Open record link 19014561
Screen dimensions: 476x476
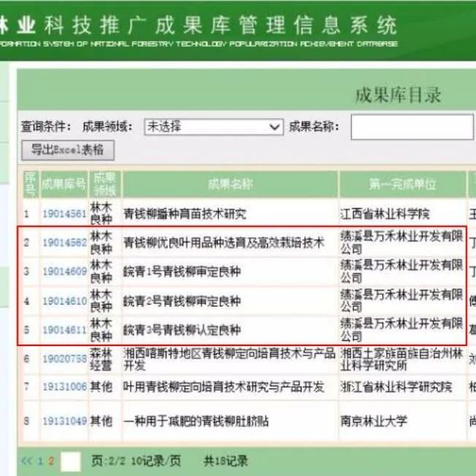(65, 214)
